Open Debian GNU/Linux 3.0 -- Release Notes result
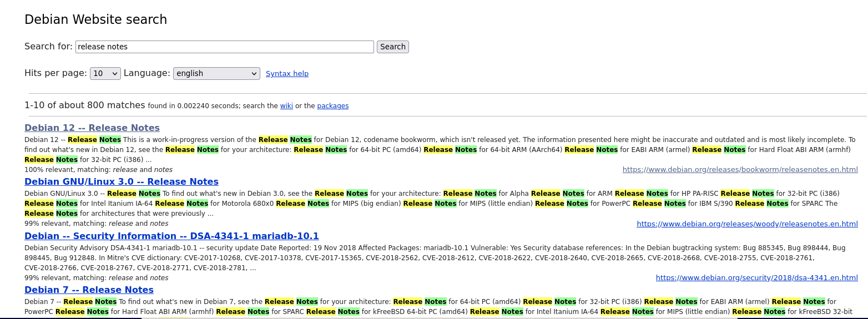Image resolution: width=868 pixels, height=319 pixels. [x=122, y=181]
